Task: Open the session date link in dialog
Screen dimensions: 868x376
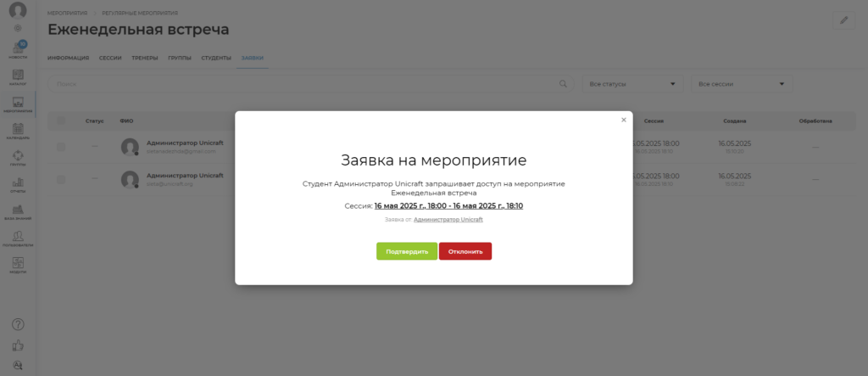Action: click(x=448, y=205)
